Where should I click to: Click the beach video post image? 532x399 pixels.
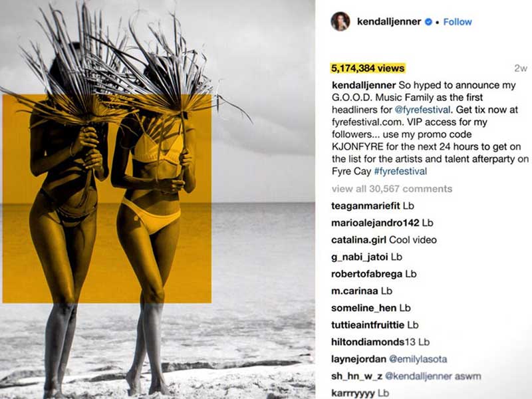click(157, 199)
